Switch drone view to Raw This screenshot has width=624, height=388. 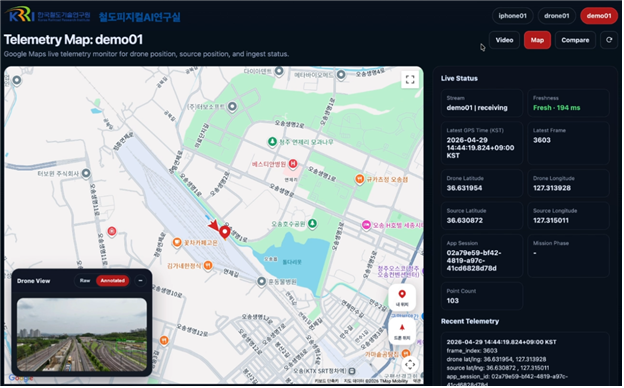(85, 281)
